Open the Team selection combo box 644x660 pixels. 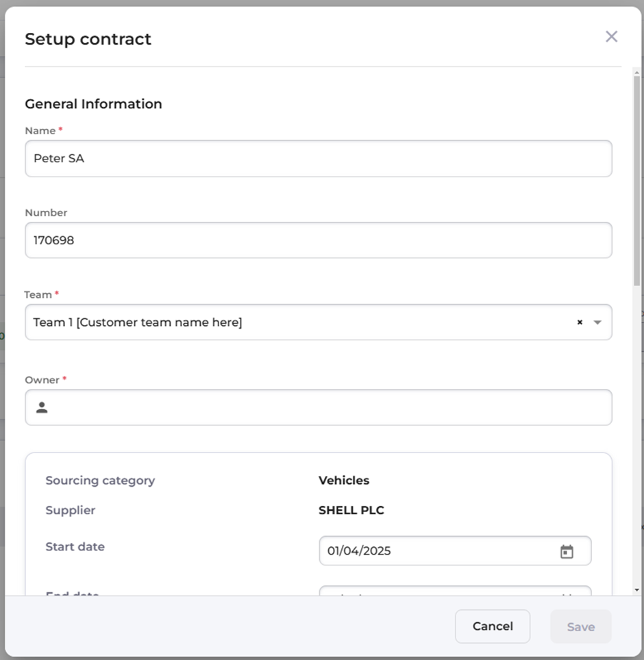(301, 322)
